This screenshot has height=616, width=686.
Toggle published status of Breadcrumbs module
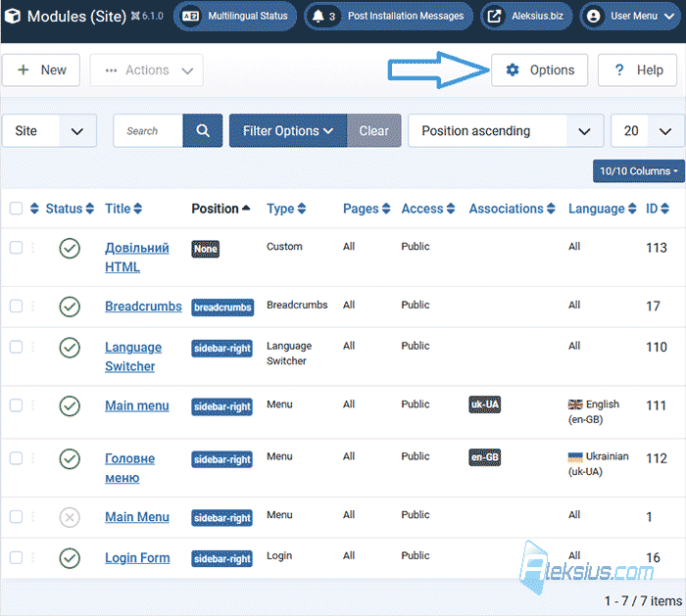(70, 307)
